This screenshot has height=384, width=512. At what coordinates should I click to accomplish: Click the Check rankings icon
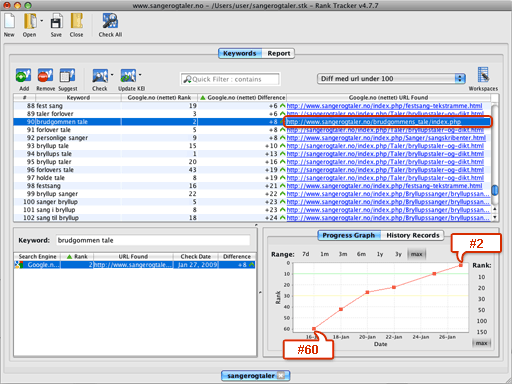tap(100, 76)
